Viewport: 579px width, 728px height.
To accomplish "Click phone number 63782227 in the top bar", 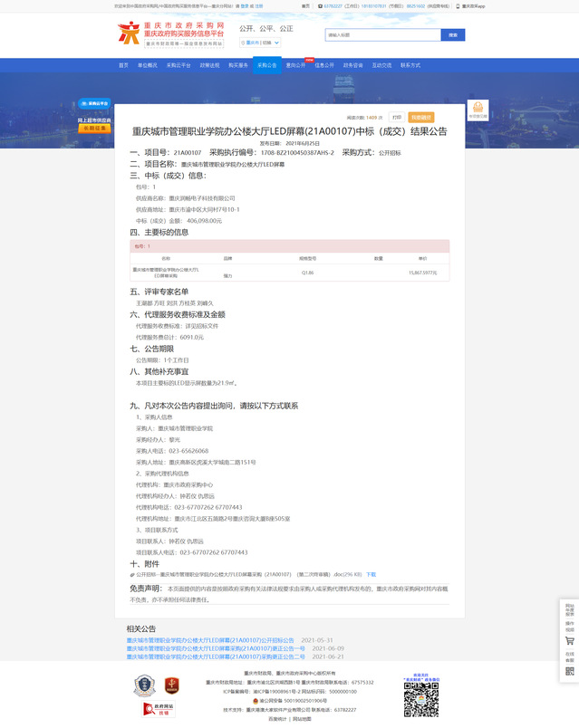I will coord(333,6).
